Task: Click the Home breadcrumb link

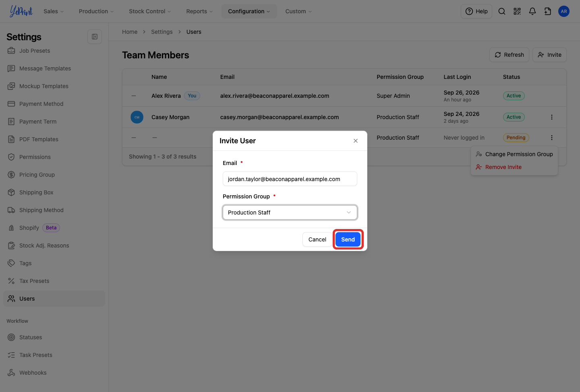Action: coord(130,32)
